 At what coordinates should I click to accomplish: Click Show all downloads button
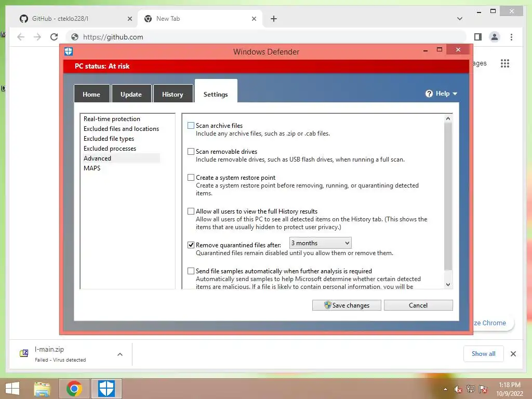click(x=484, y=354)
